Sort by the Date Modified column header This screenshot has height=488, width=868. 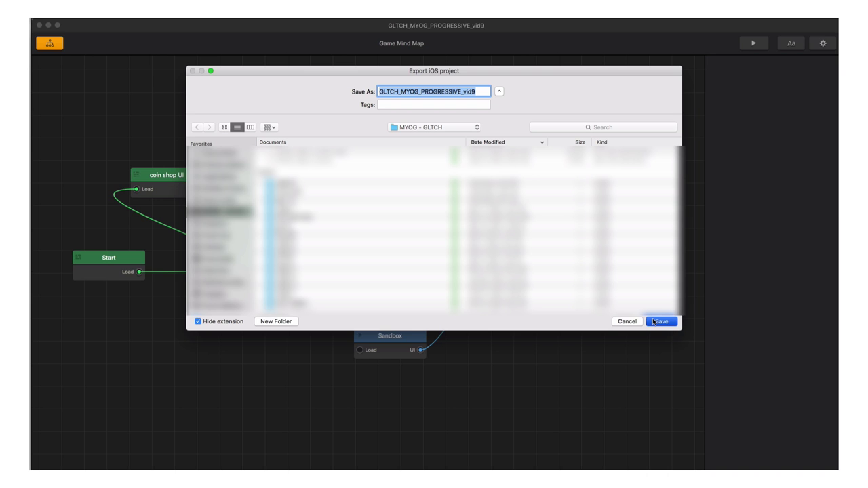click(x=488, y=142)
